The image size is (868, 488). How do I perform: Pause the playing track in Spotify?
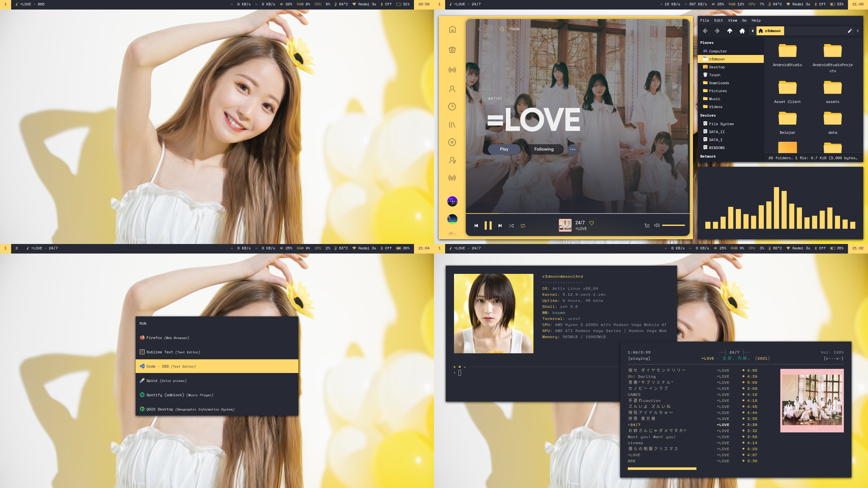point(488,226)
